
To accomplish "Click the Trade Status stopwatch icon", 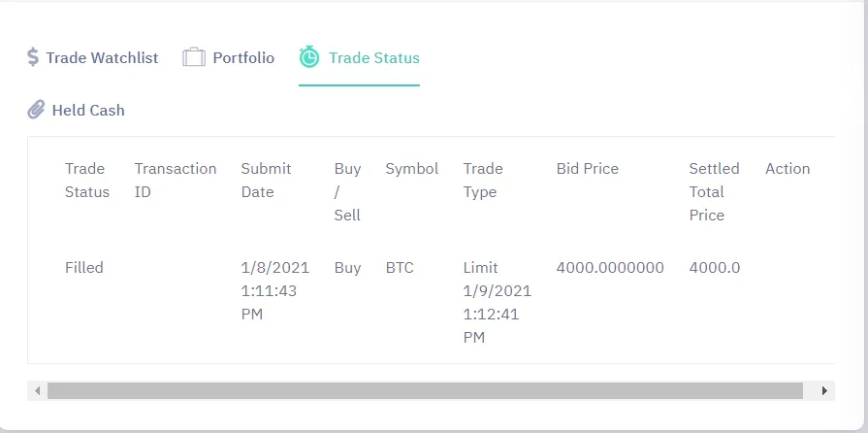I will pyautogui.click(x=309, y=57).
